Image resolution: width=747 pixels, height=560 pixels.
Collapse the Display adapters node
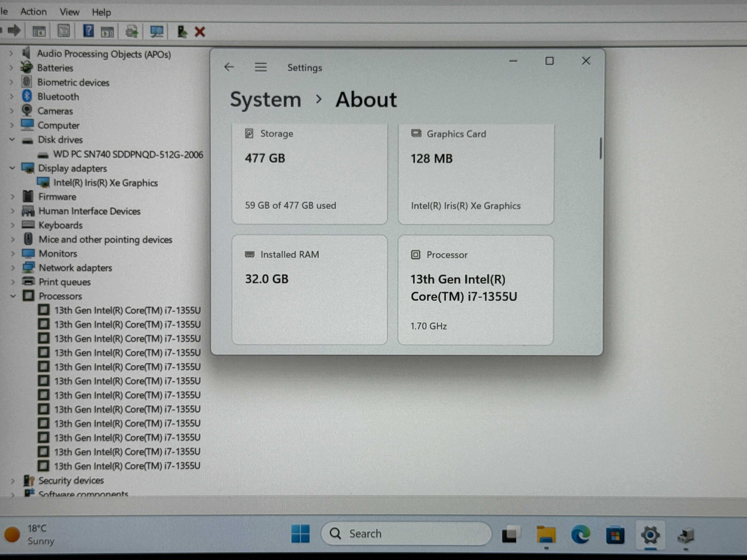pyautogui.click(x=12, y=168)
